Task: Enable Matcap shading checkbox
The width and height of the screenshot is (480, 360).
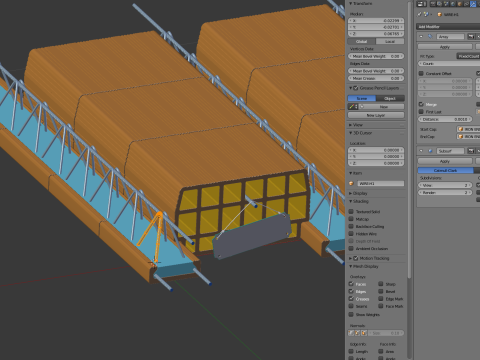Action: 351,219
